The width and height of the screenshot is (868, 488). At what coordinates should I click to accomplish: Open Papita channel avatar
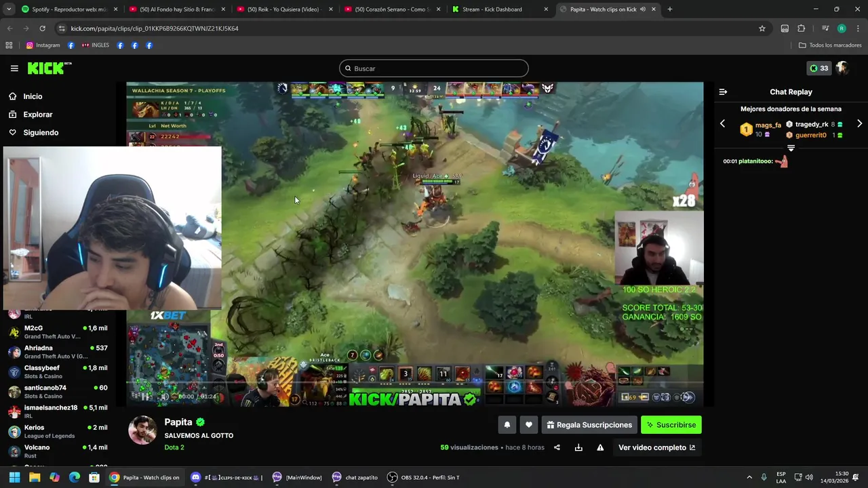pyautogui.click(x=142, y=430)
